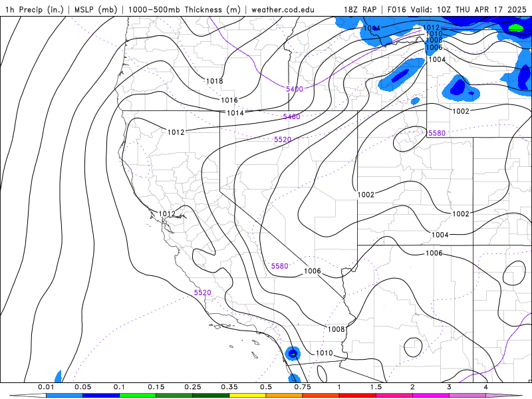Select the 0.35 legend value
This screenshot has width=532, height=399.
point(229,387)
